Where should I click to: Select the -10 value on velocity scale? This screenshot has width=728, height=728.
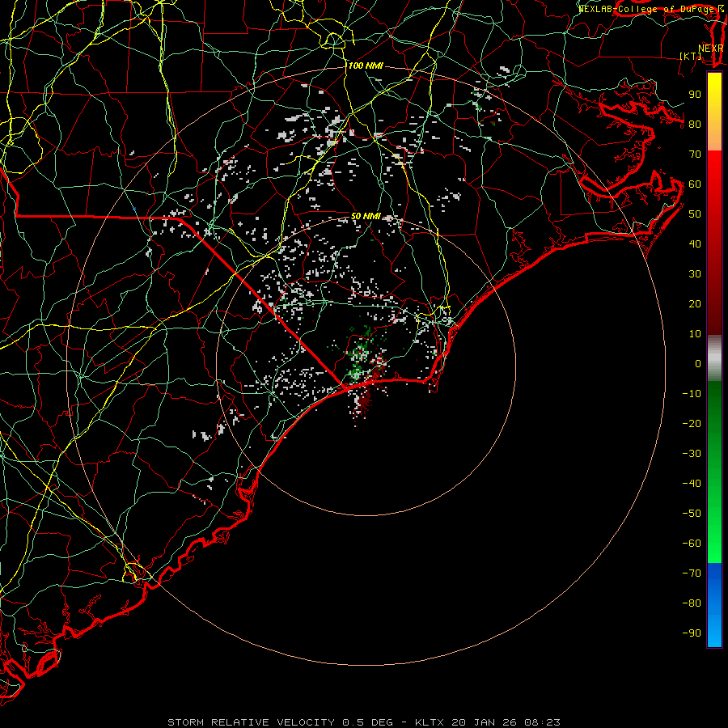pos(692,394)
